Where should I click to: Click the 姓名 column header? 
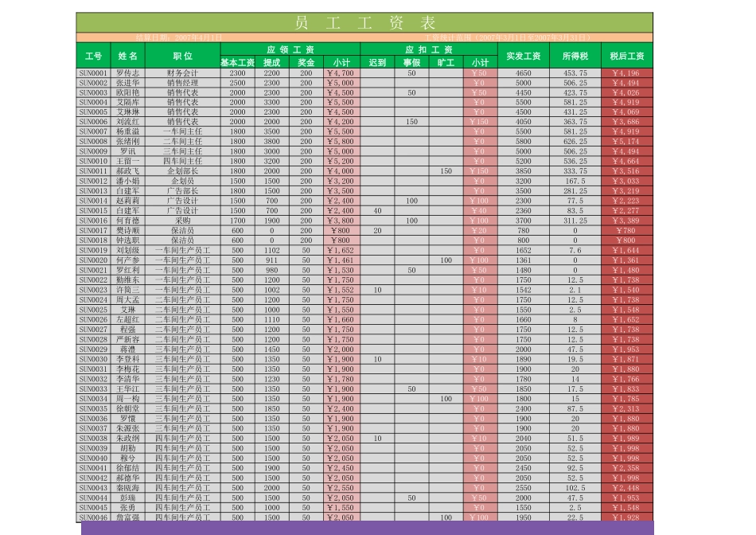[128, 57]
